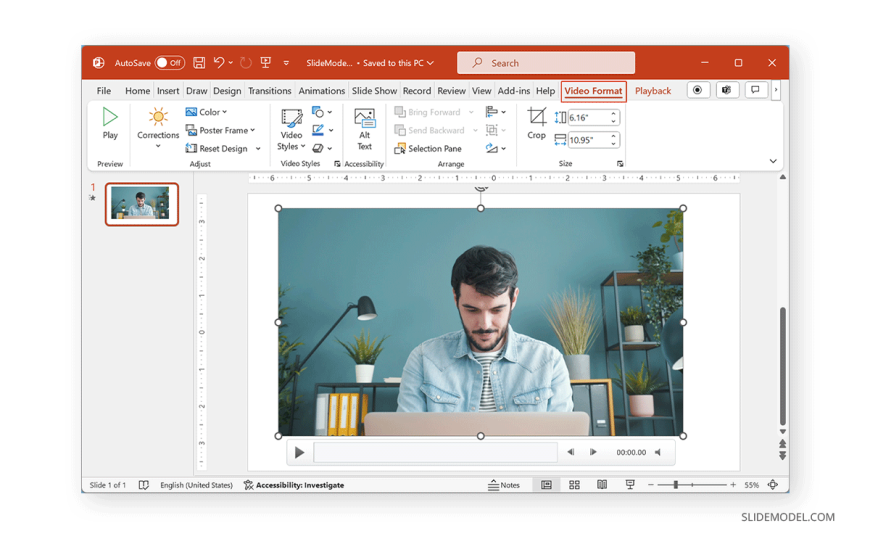Viewport: 870px width, 539px height.
Task: Click the Save icon in title bar
Action: coord(199,63)
